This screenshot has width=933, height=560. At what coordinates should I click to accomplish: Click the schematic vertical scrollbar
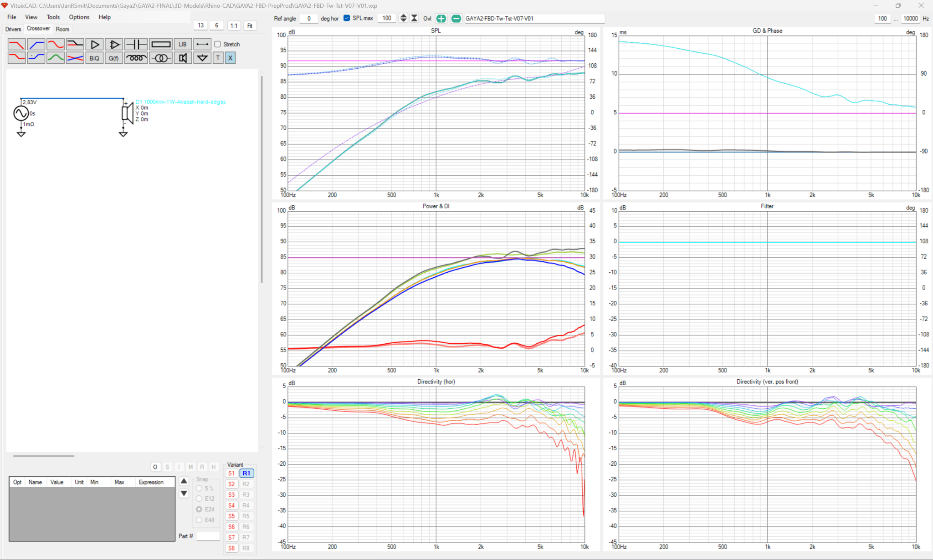pyautogui.click(x=261, y=179)
